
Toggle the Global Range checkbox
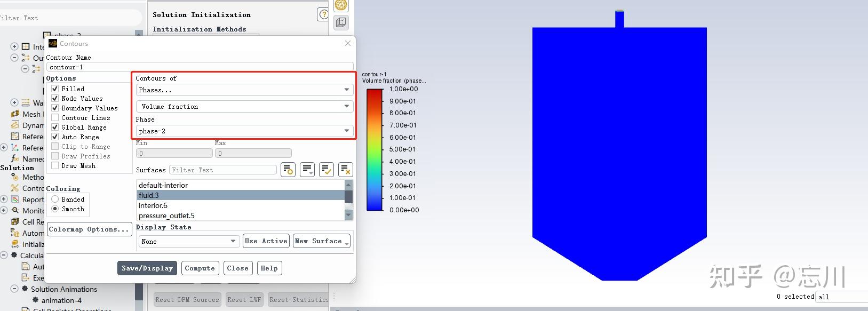coord(55,127)
